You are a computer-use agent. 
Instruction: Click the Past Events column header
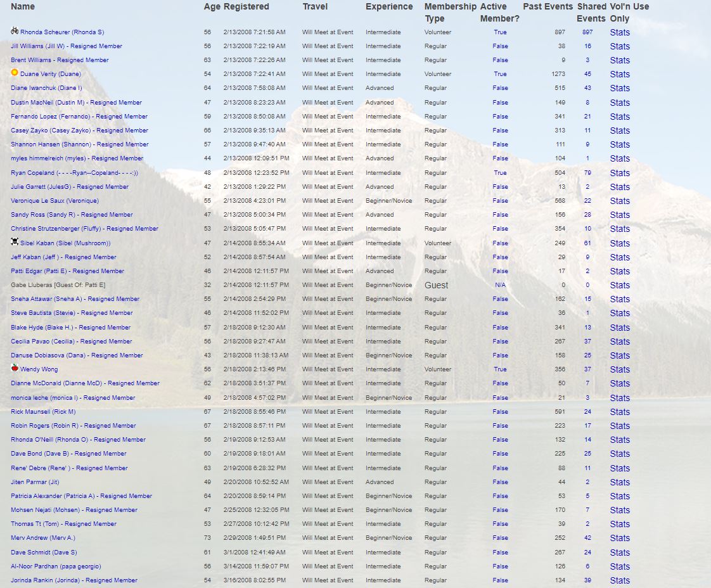548,6
